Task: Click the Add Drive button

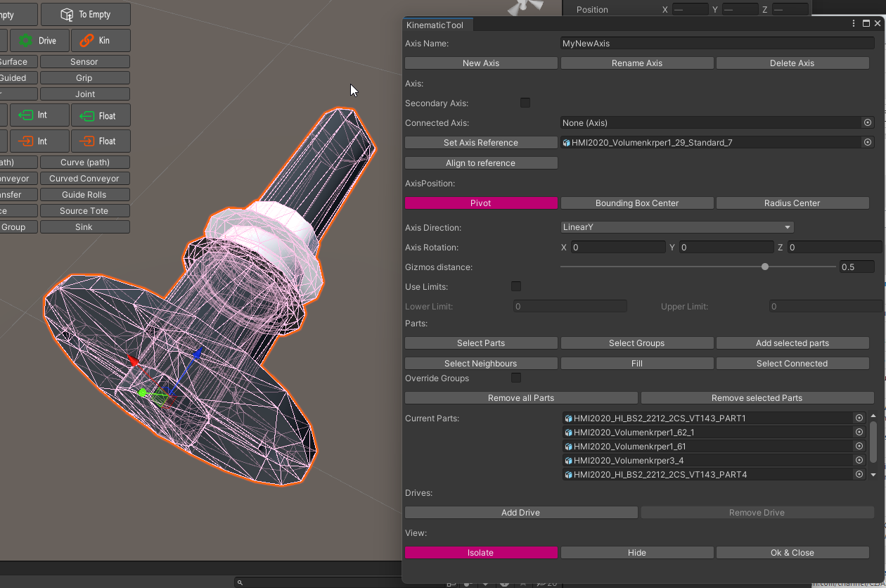Action: 521,513
